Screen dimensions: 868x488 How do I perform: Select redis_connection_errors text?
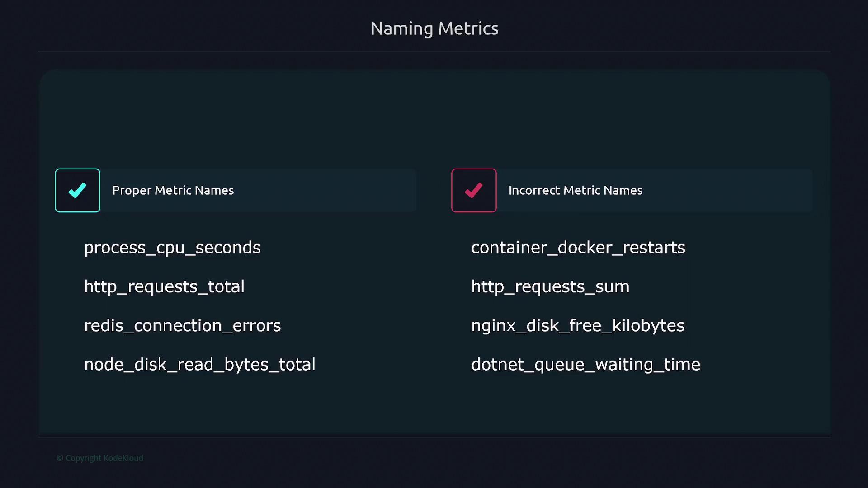(182, 325)
